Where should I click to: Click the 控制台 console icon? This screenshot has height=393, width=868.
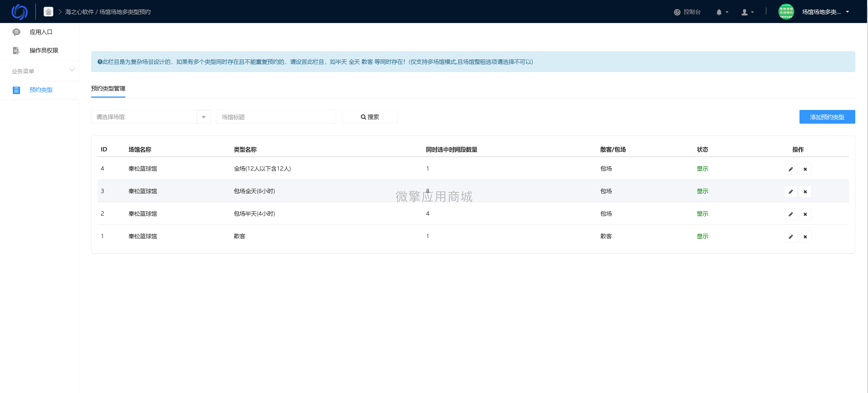click(677, 12)
